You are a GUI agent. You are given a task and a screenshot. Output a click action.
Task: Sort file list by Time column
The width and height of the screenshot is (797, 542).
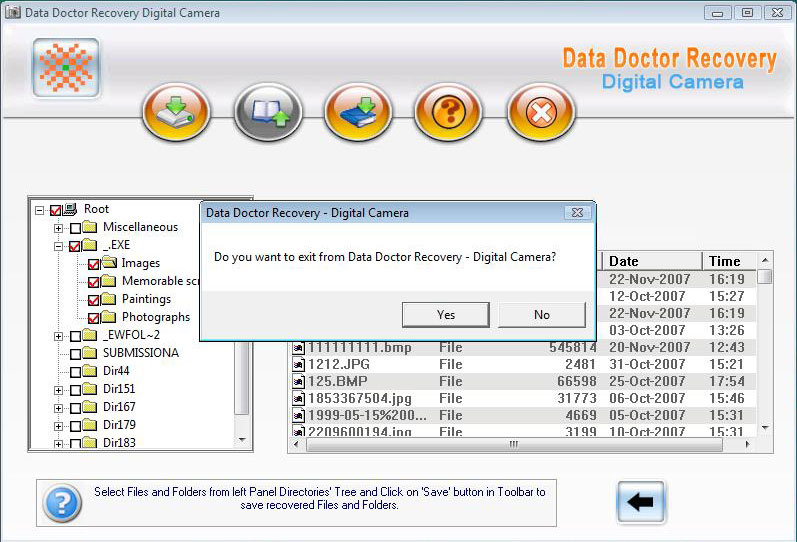[x=730, y=261]
